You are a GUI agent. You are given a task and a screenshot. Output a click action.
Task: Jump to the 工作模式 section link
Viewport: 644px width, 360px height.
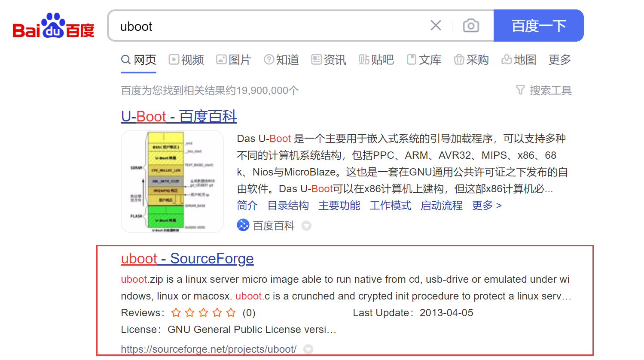click(x=390, y=206)
